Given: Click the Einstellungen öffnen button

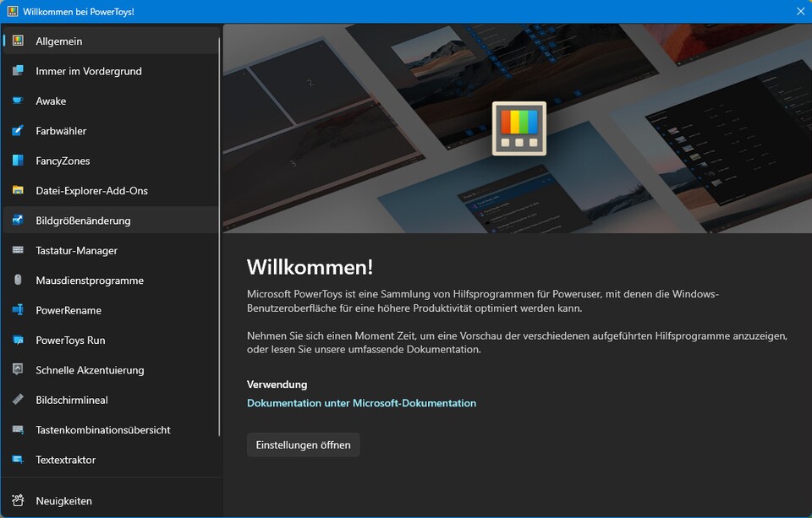Looking at the screenshot, I should (x=303, y=444).
